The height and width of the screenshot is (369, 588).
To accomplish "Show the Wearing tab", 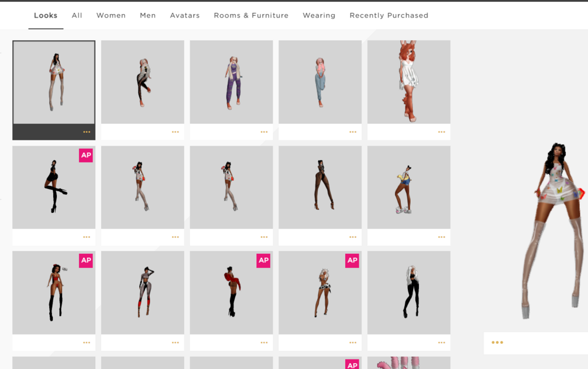I will click(319, 15).
